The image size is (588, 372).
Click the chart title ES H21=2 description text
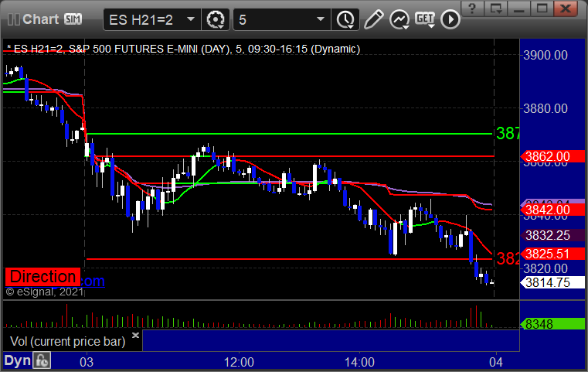(183, 49)
